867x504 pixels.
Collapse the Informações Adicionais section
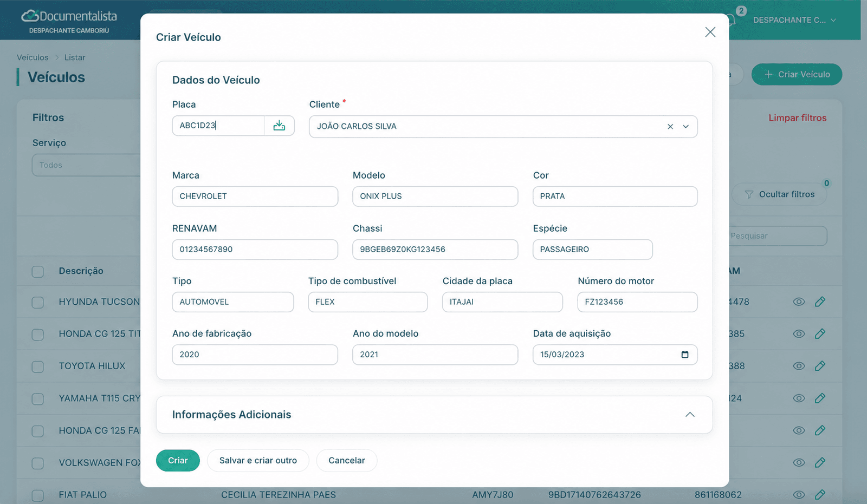[690, 415]
